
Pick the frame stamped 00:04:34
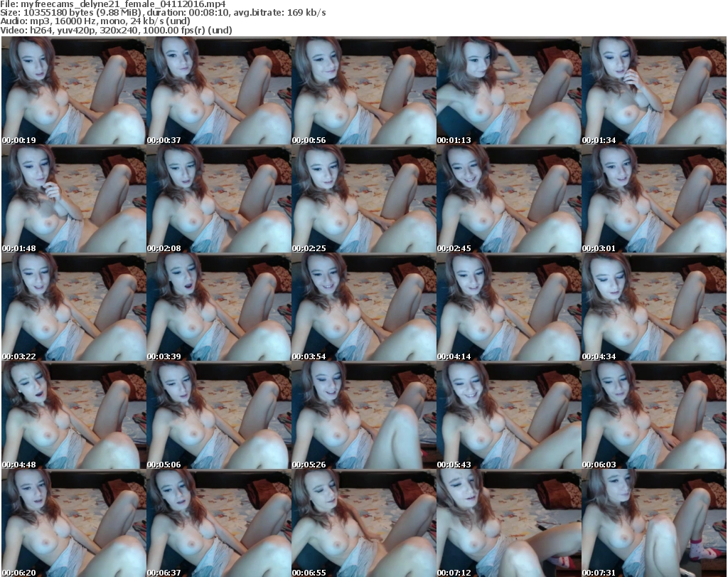click(x=654, y=307)
